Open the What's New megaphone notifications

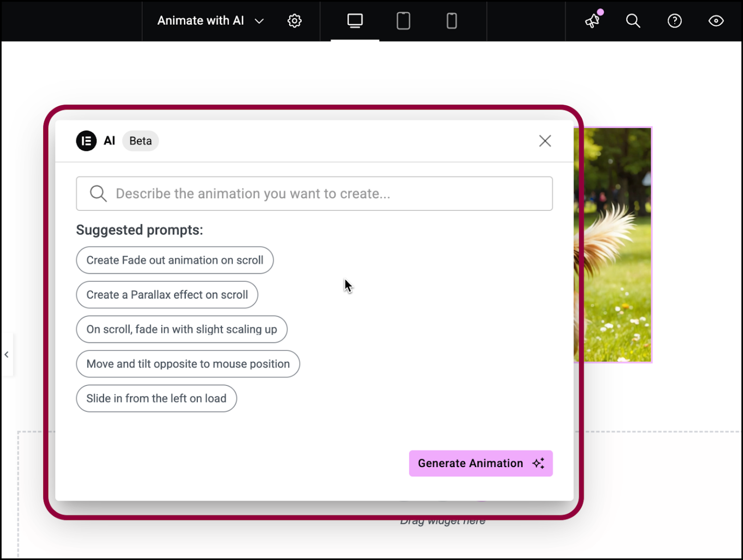tap(593, 21)
